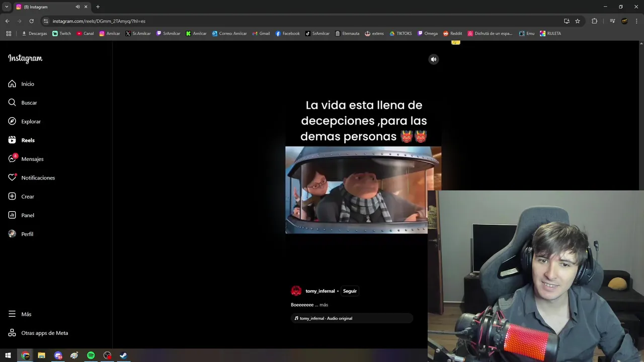The width and height of the screenshot is (644, 362).
Task: Open Twitch bookmark
Action: pyautogui.click(x=62, y=34)
